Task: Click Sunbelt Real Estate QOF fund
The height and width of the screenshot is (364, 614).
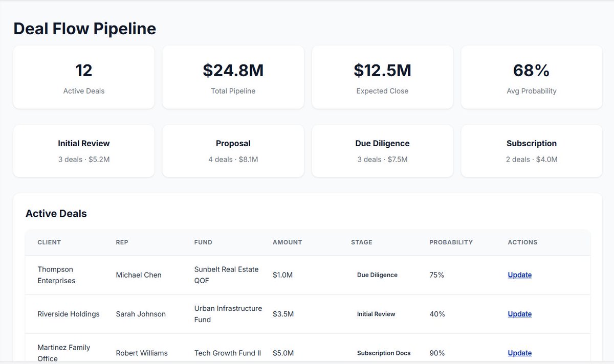Action: click(226, 275)
